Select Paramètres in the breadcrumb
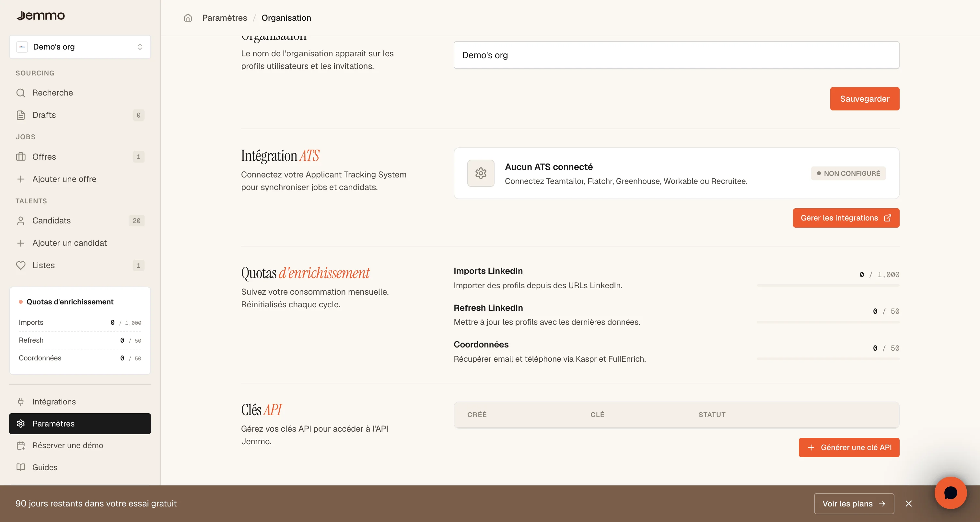980x522 pixels. coord(225,18)
